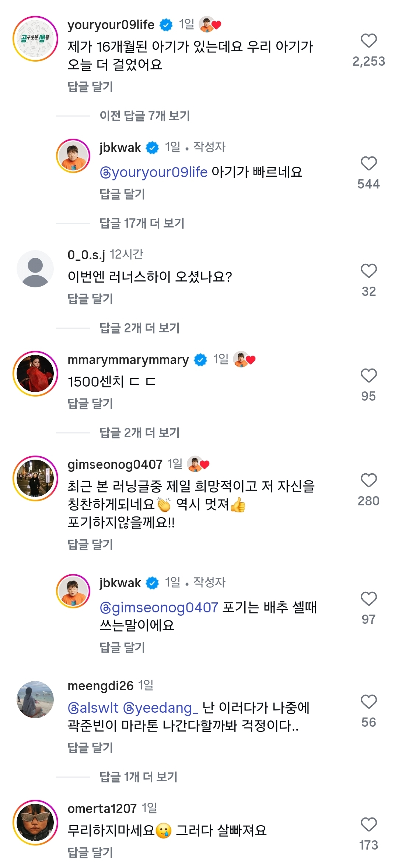
Task: Reply to 0_0.s.j's comment via 답글 달기
Action: [x=90, y=299]
